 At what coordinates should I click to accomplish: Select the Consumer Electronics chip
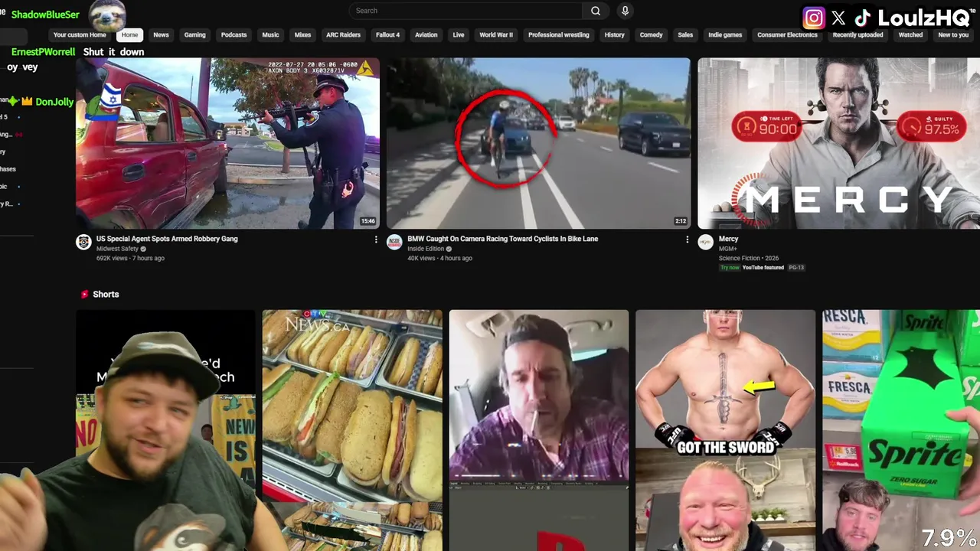(x=787, y=35)
